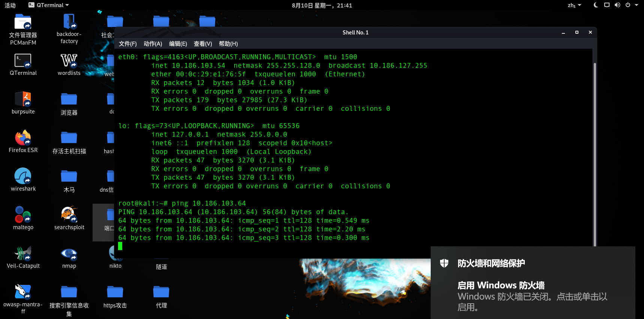The height and width of the screenshot is (319, 644).
Task: Click the icmp_seq=2 ping reply line
Action: click(x=242, y=229)
